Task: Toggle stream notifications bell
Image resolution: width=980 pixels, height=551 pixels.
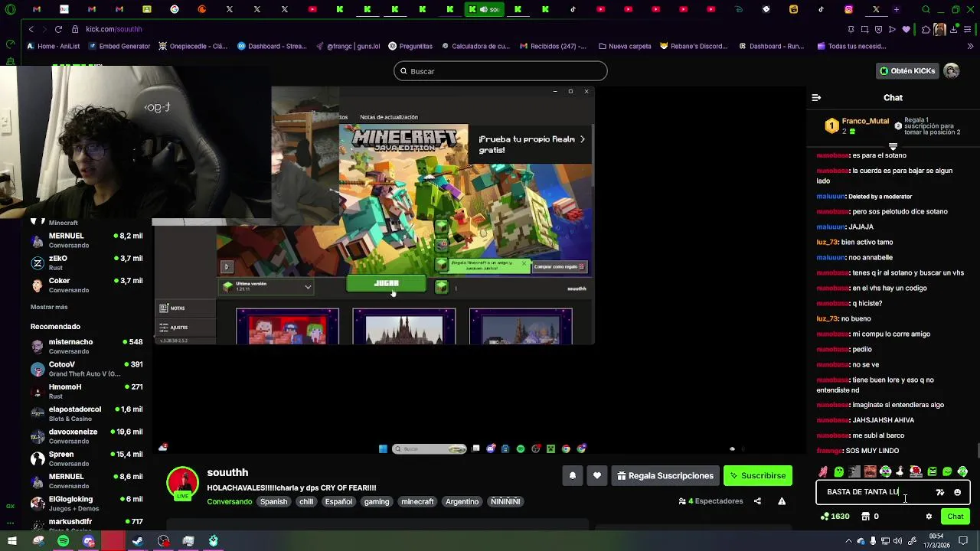Action: 572,476
